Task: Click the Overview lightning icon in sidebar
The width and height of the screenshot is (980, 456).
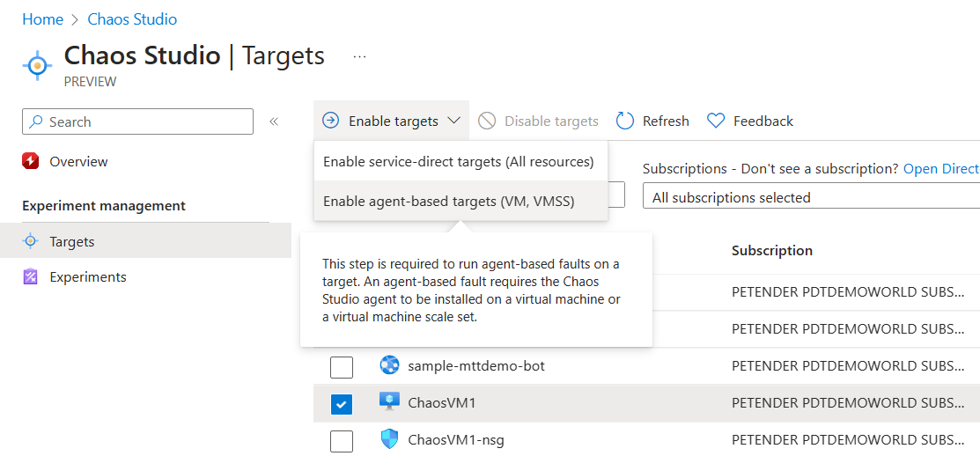Action: 32,162
